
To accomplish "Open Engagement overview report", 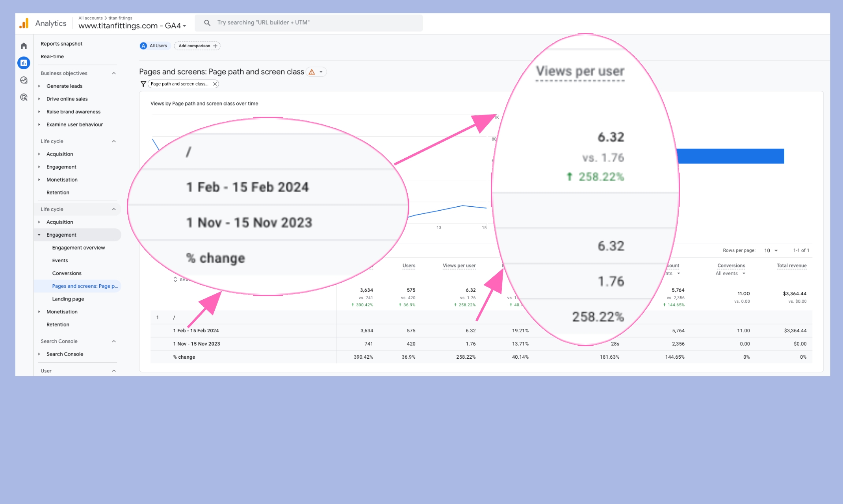I will click(78, 248).
